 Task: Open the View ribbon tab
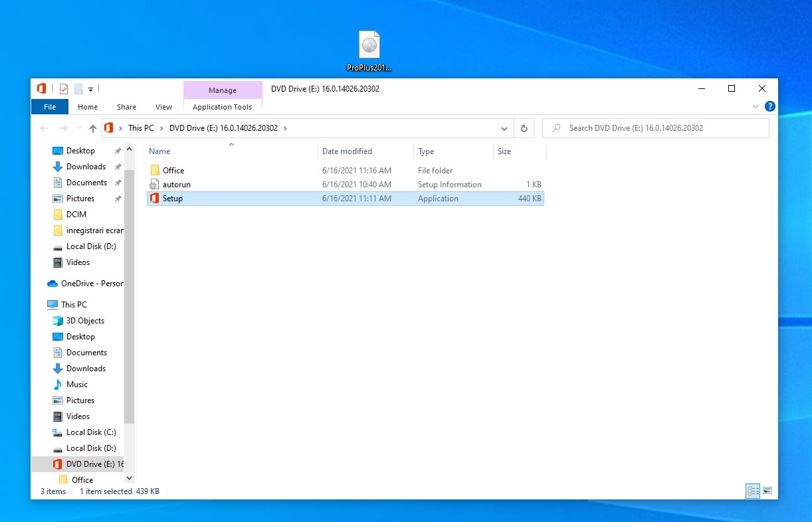[x=163, y=107]
